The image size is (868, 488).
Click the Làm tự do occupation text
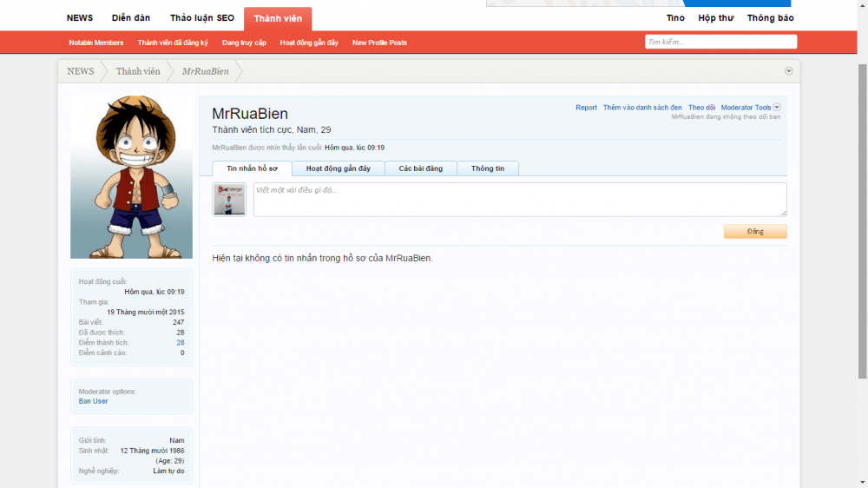coord(169,472)
